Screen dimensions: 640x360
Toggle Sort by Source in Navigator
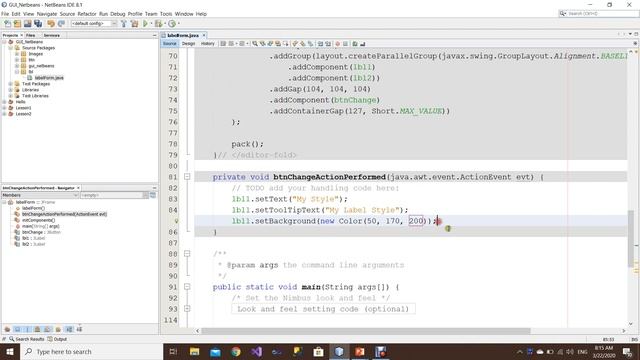(79, 329)
